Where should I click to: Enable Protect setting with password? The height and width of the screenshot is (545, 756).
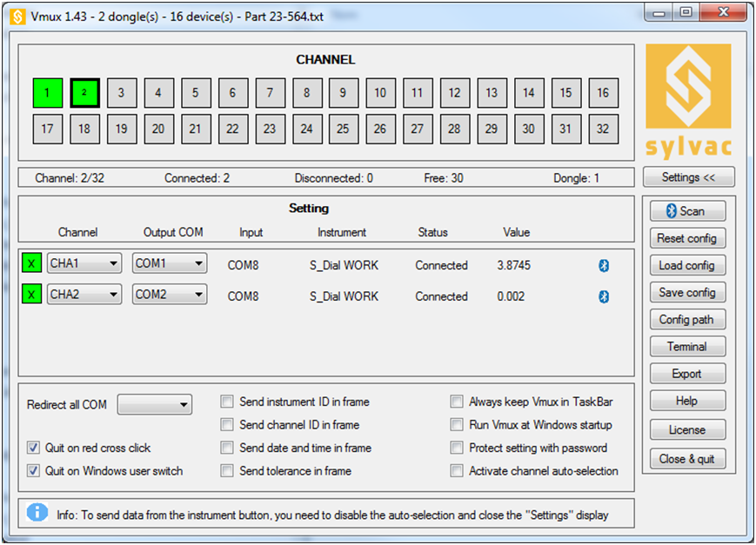pyautogui.click(x=457, y=448)
